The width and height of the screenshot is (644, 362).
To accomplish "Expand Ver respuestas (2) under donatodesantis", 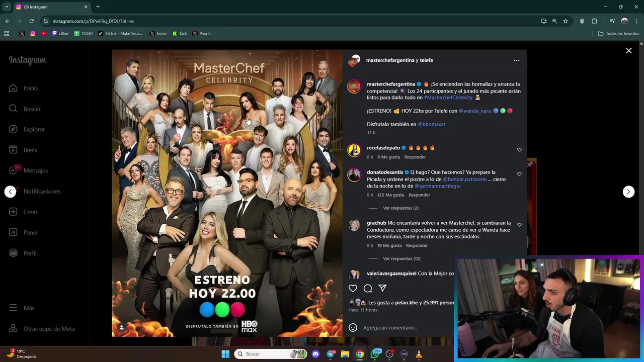I will click(x=400, y=208).
